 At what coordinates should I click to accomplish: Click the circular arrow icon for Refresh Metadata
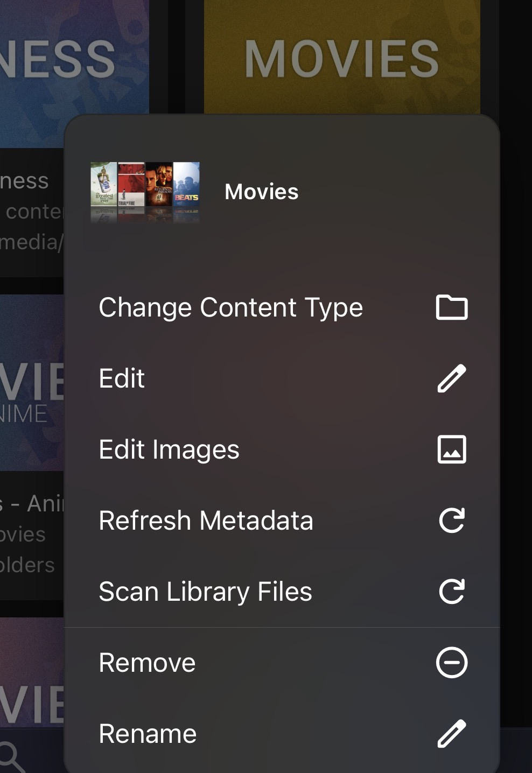(x=451, y=521)
